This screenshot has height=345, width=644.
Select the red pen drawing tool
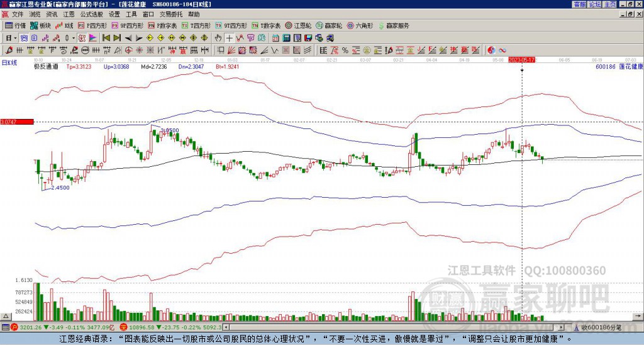[x=9, y=50]
